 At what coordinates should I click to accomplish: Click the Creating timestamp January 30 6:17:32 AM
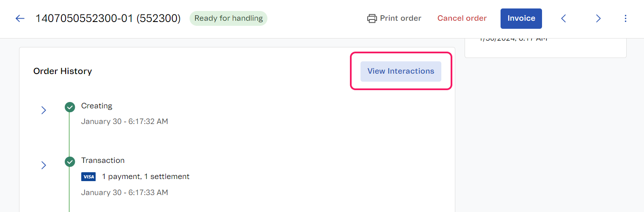click(x=124, y=122)
